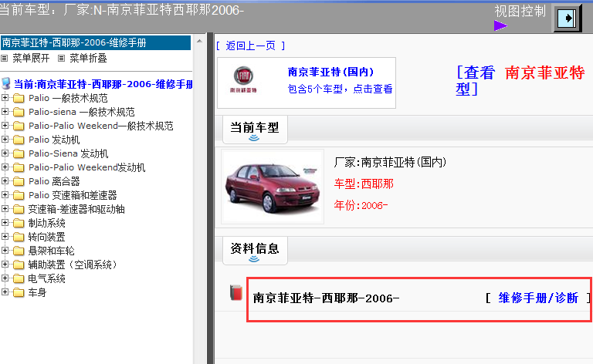Click the computer icon beside 当前:南京菲亚特
This screenshot has width=593, height=364.
click(x=5, y=84)
